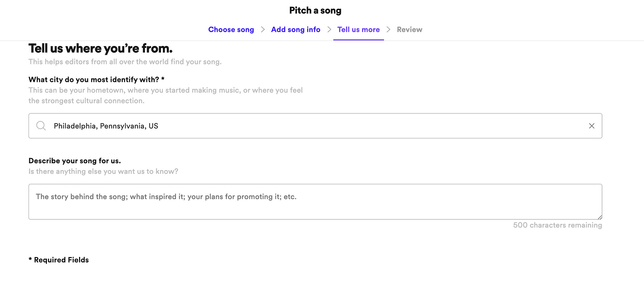Click the 'Is there anything else' hint text

pos(103,171)
